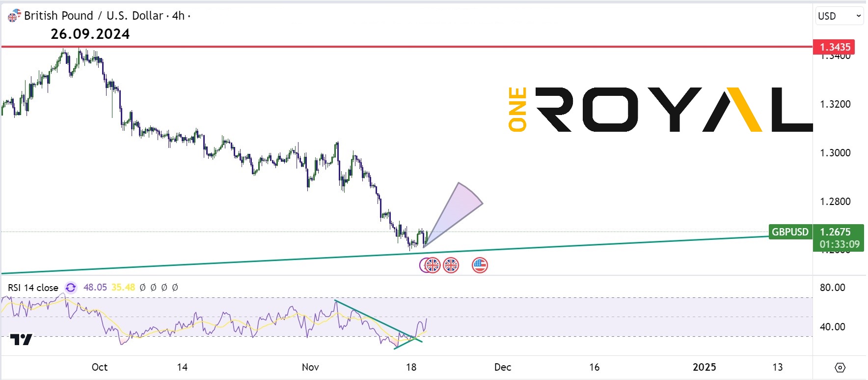Screen dimensions: 868x380
Task: Open the USD currency dropdown
Action: tap(839, 16)
